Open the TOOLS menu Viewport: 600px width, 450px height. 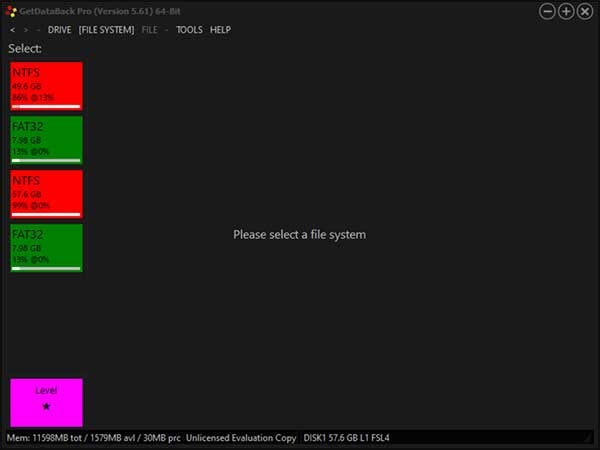coord(189,30)
